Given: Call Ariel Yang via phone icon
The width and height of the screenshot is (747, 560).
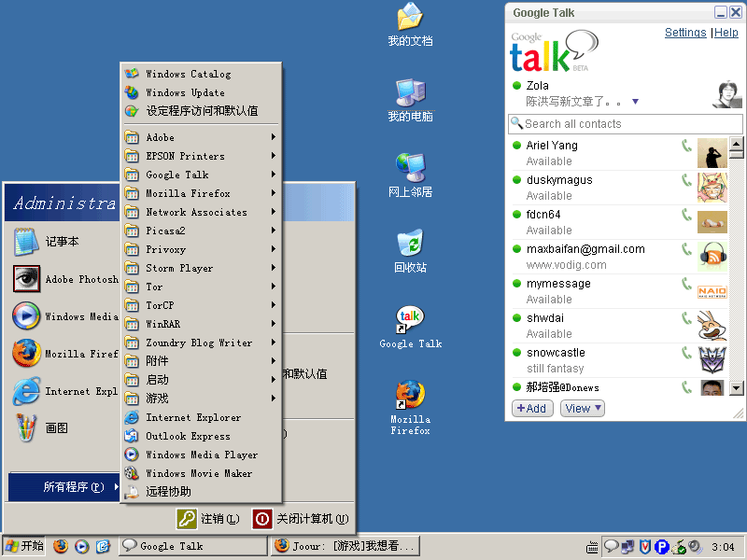Looking at the screenshot, I should click(x=686, y=146).
